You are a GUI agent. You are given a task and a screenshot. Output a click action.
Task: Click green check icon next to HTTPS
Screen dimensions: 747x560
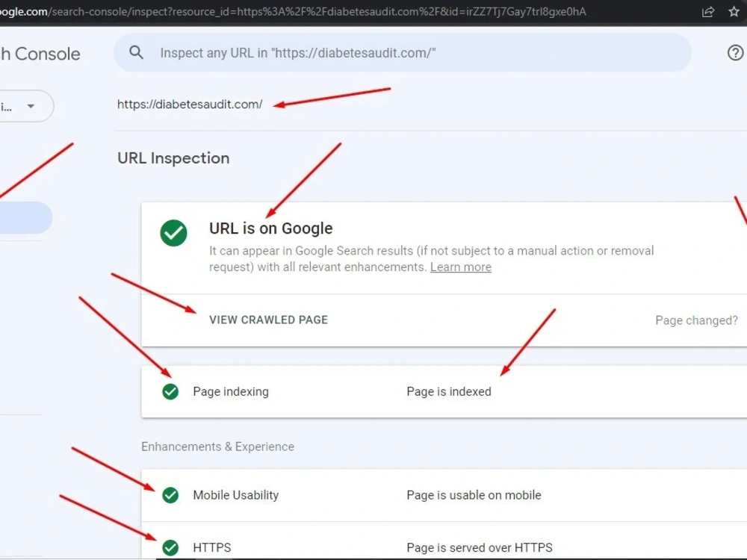(170, 547)
